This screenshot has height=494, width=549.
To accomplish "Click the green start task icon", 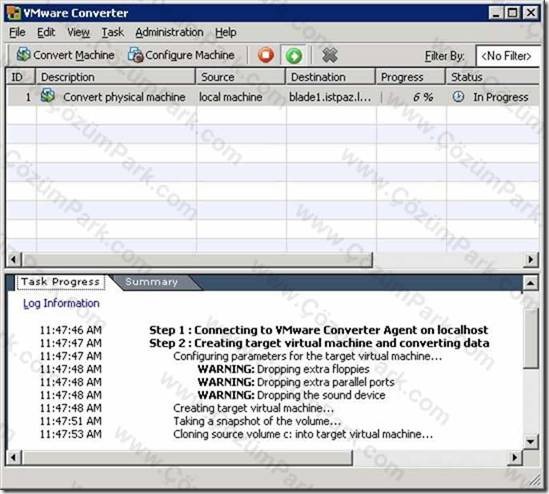I will [x=294, y=55].
